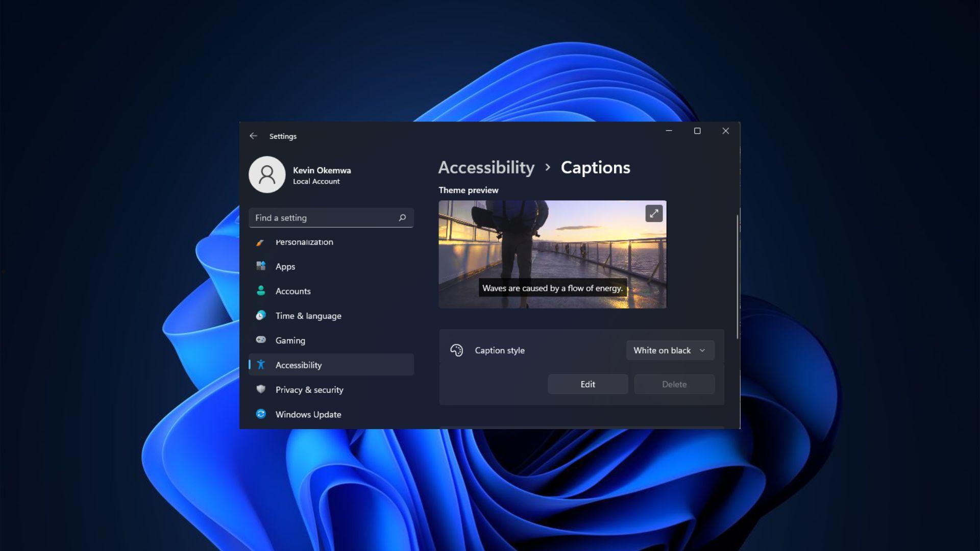Click the theme preview expand icon
This screenshot has height=551, width=980.
pos(653,213)
